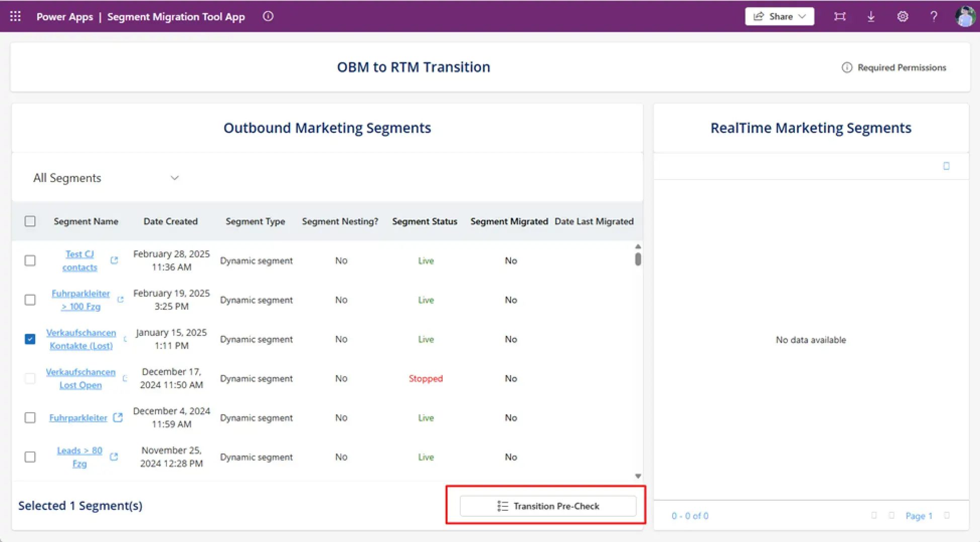980x542 pixels.
Task: Click the Date Last Migrated column header
Action: point(594,221)
